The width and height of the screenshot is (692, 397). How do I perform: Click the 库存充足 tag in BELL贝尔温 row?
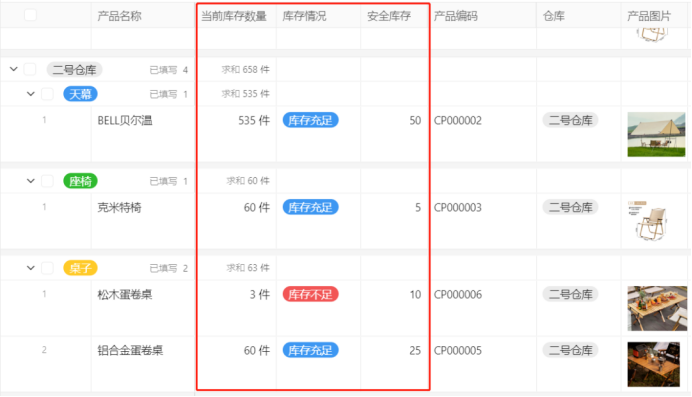311,120
